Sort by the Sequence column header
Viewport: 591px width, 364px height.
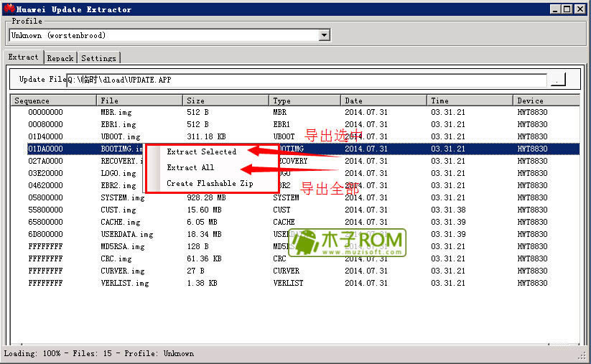pos(53,101)
